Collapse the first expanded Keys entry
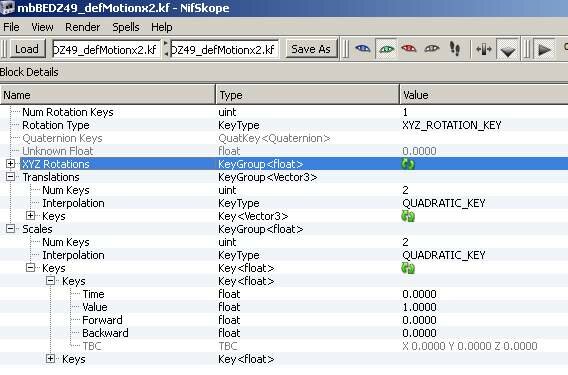This screenshot has width=568, height=375. 50,280
